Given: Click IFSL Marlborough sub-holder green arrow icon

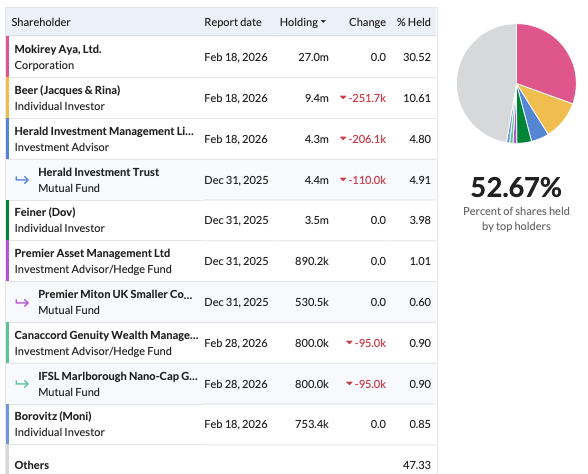Looking at the screenshot, I should [x=22, y=384].
